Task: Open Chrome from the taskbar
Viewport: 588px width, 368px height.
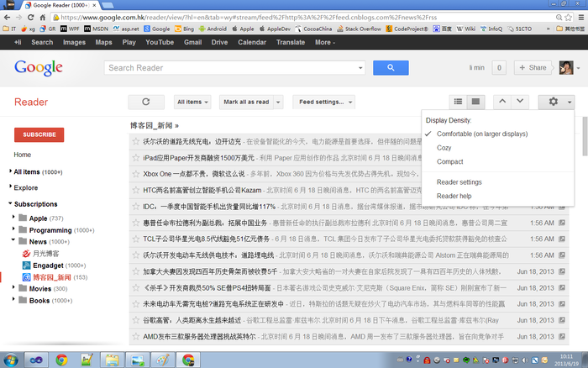Action: (61, 360)
